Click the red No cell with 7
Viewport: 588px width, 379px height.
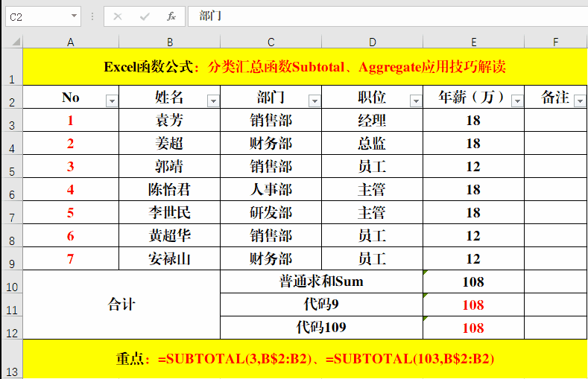pos(71,259)
